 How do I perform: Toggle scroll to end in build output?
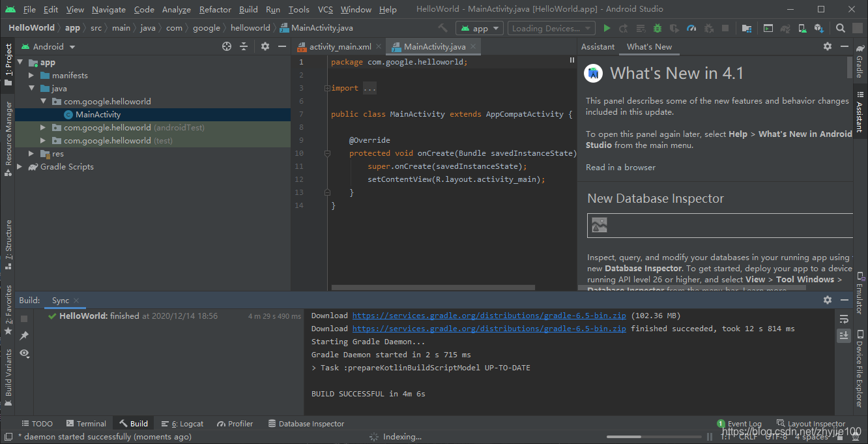844,335
